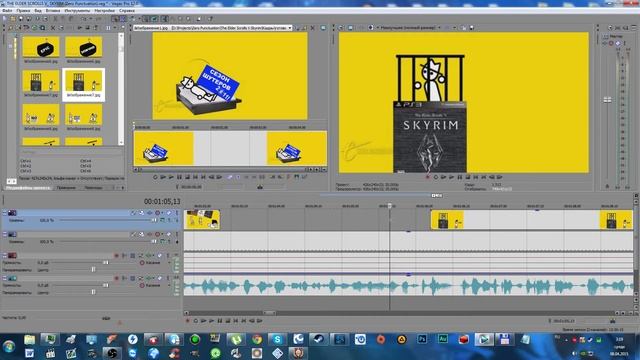
Task: Minimize the first audio track header
Action: [5, 256]
